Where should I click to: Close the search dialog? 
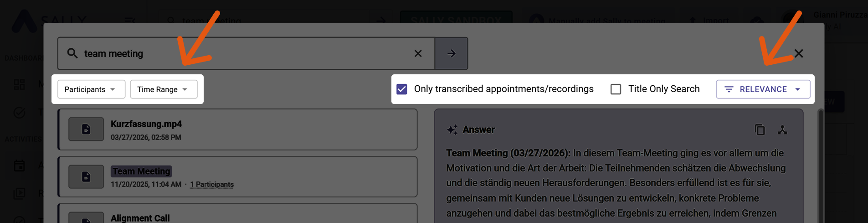pyautogui.click(x=798, y=53)
